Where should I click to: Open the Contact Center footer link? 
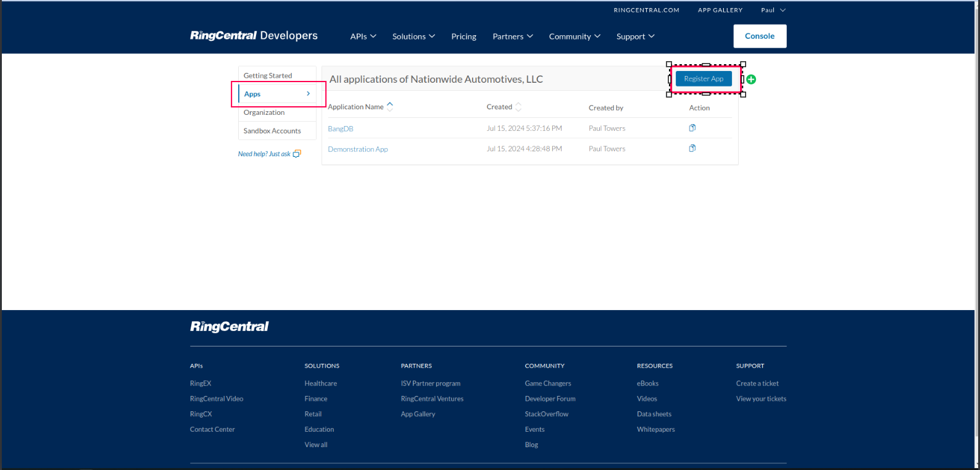[x=212, y=430]
